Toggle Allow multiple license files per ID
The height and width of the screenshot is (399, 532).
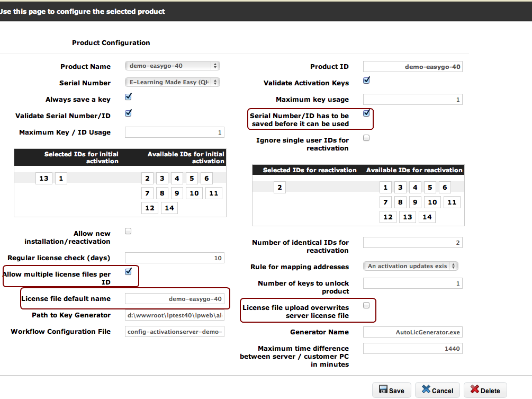pos(128,272)
